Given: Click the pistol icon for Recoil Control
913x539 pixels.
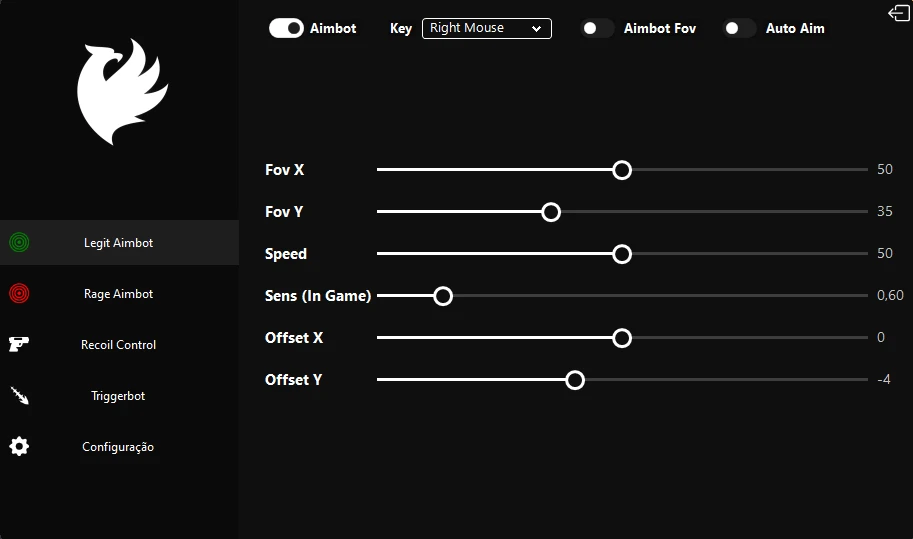Looking at the screenshot, I should click(19, 344).
